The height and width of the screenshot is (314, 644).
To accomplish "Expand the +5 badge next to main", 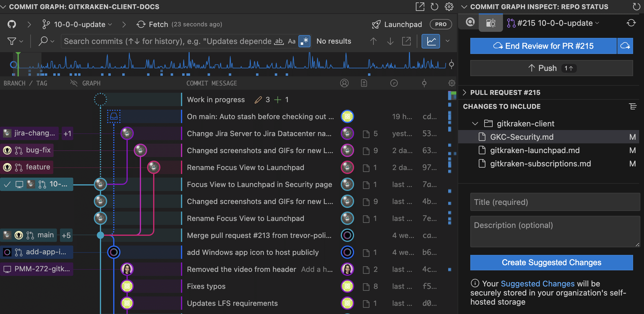I will [66, 235].
